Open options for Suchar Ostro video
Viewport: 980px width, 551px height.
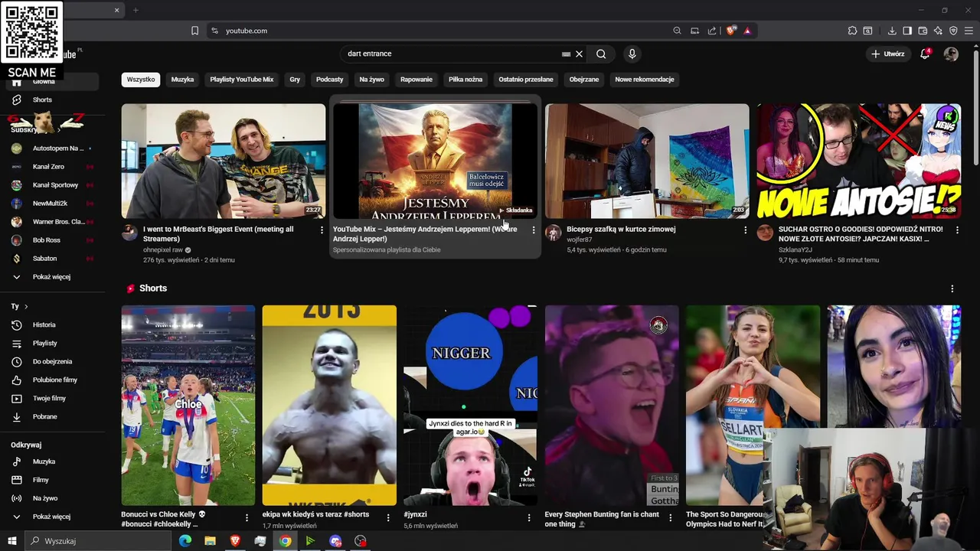(957, 230)
